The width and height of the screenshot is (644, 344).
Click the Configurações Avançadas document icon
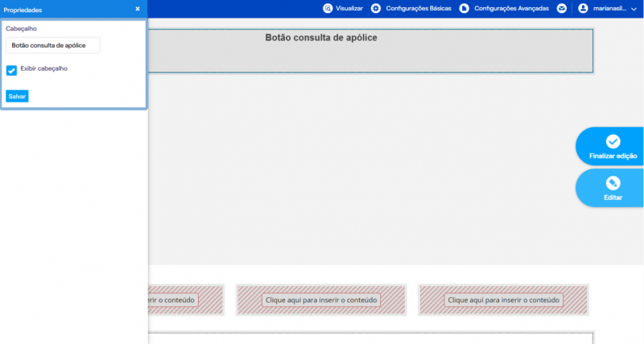(464, 8)
